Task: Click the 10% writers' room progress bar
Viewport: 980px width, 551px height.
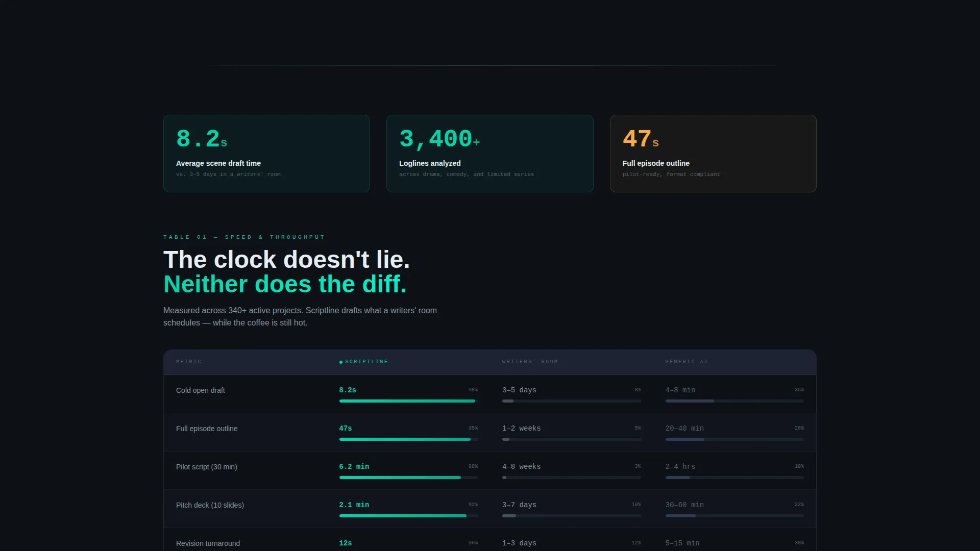Action: tap(572, 516)
